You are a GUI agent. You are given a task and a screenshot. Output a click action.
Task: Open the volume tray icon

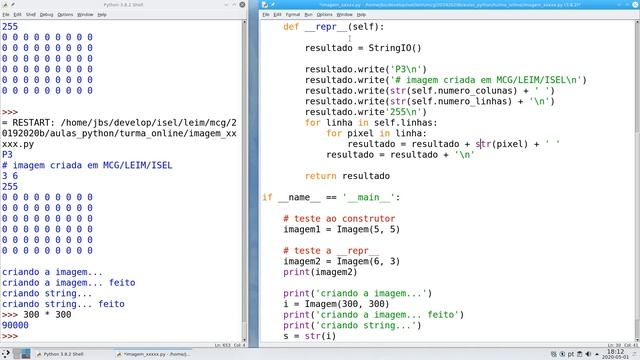click(588, 354)
